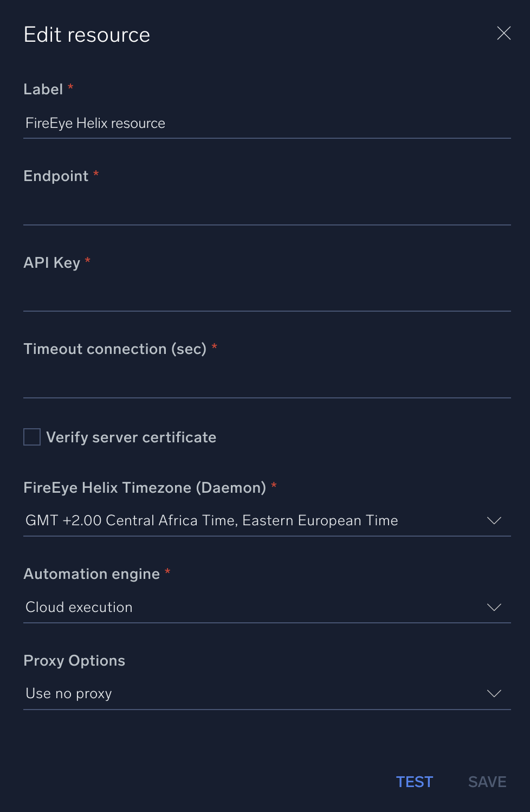530x812 pixels.
Task: Click the asterisk after Automation engine
Action: point(167,572)
